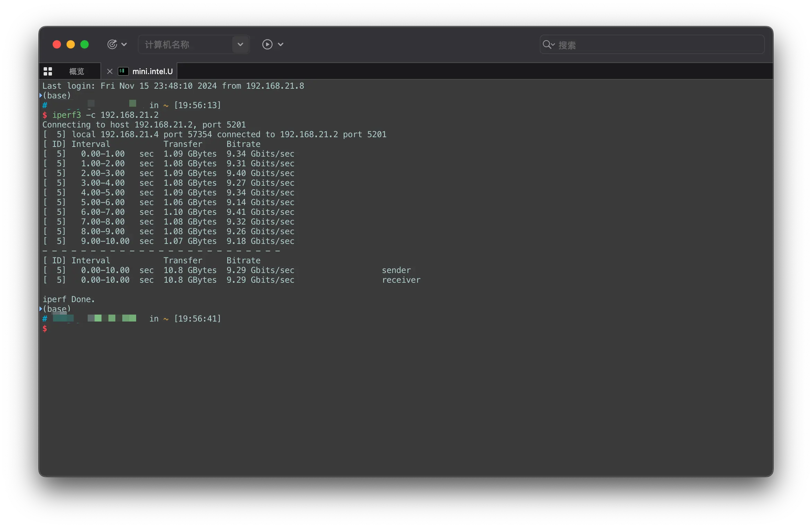Select the mini.intel.U tab

pyautogui.click(x=152, y=71)
